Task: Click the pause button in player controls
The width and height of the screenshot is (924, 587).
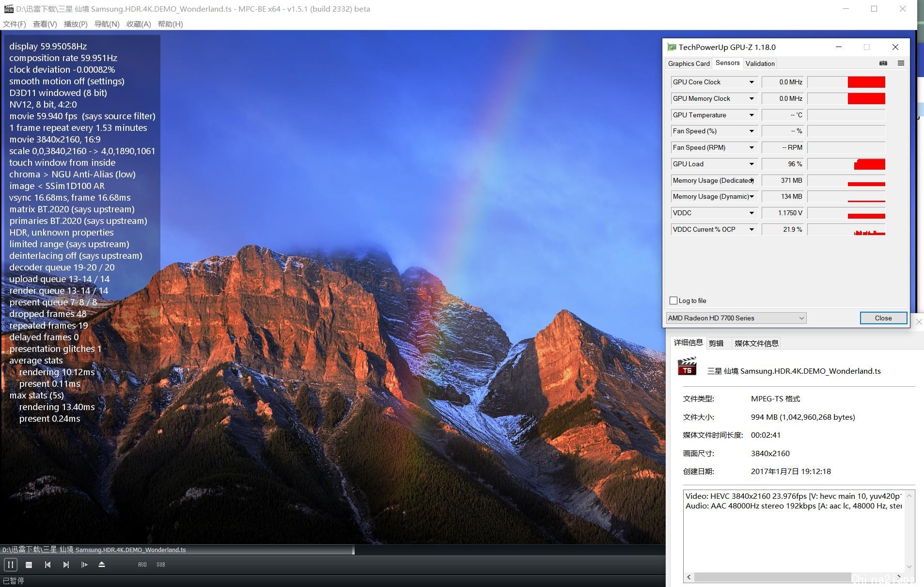Action: tap(10, 565)
